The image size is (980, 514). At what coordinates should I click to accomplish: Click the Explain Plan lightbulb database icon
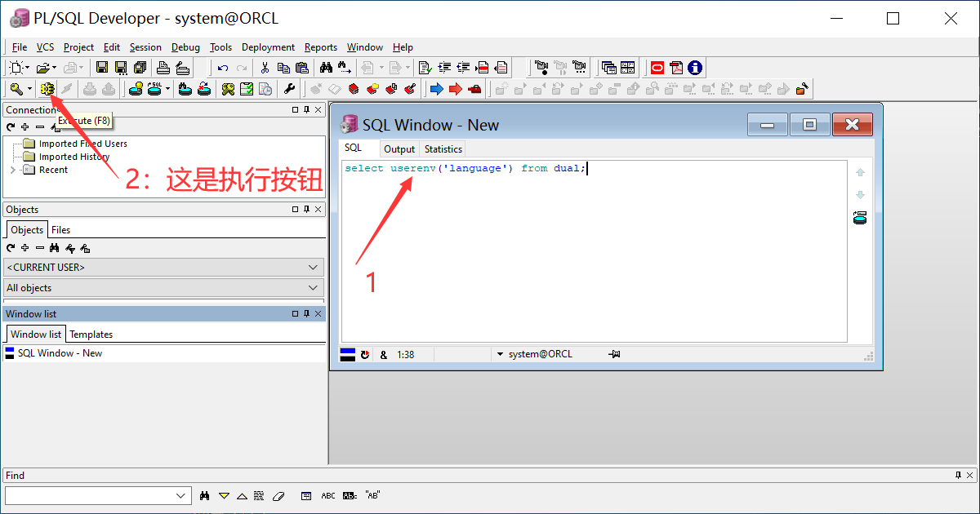(136, 89)
